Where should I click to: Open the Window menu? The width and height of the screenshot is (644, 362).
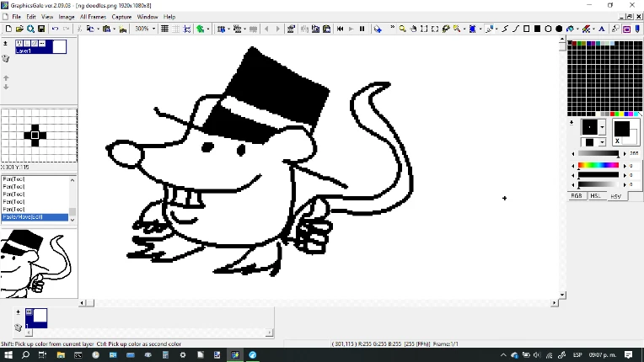[x=148, y=17]
